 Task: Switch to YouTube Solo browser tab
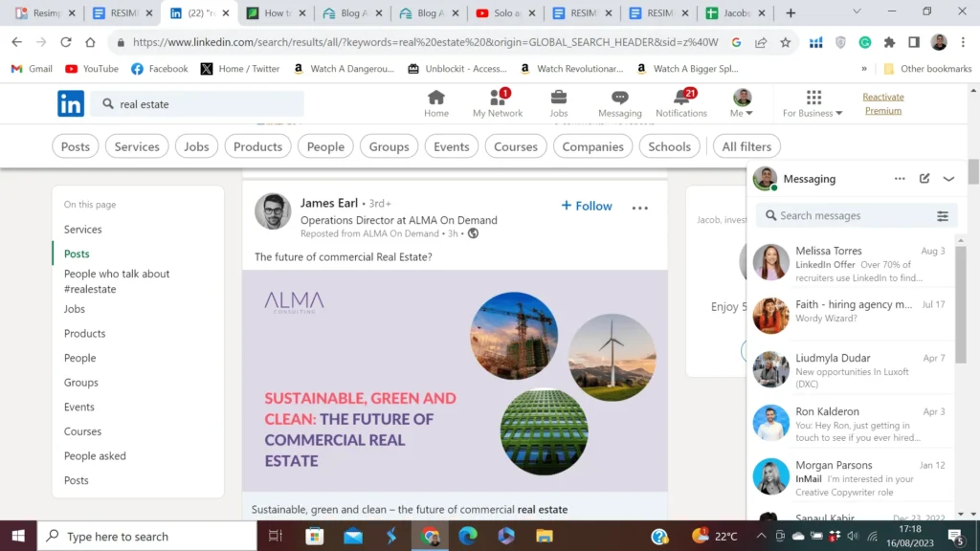click(505, 13)
